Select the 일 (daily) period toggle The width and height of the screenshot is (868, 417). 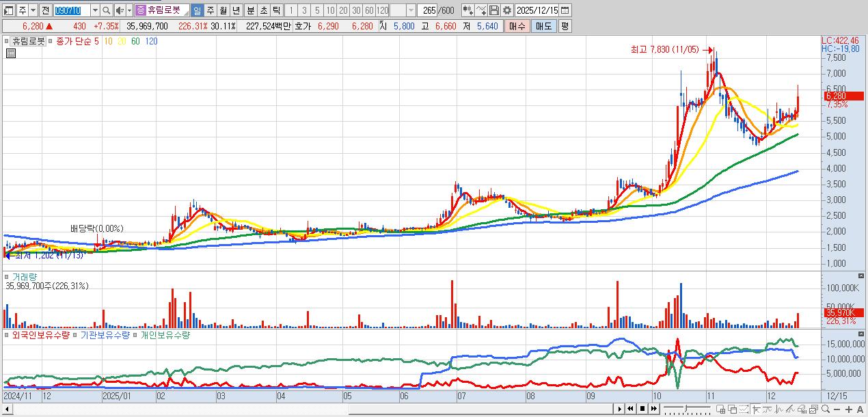197,10
